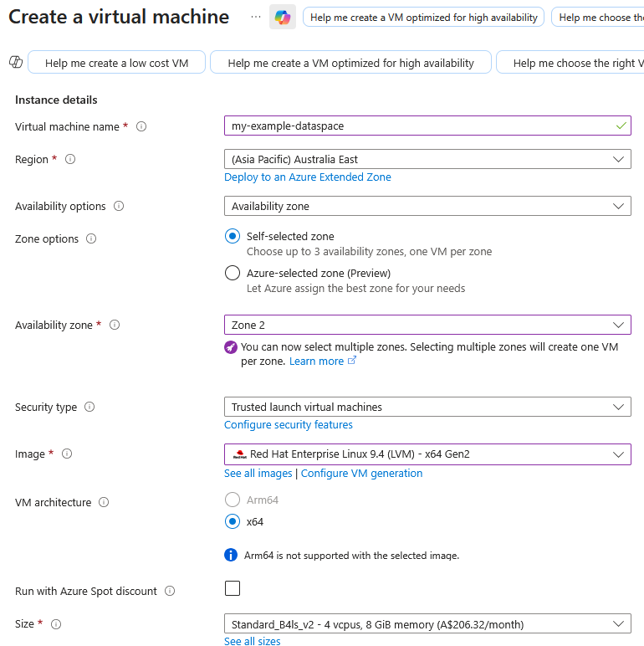Open Configure VM generation link
This screenshot has height=646, width=644.
tap(361, 474)
